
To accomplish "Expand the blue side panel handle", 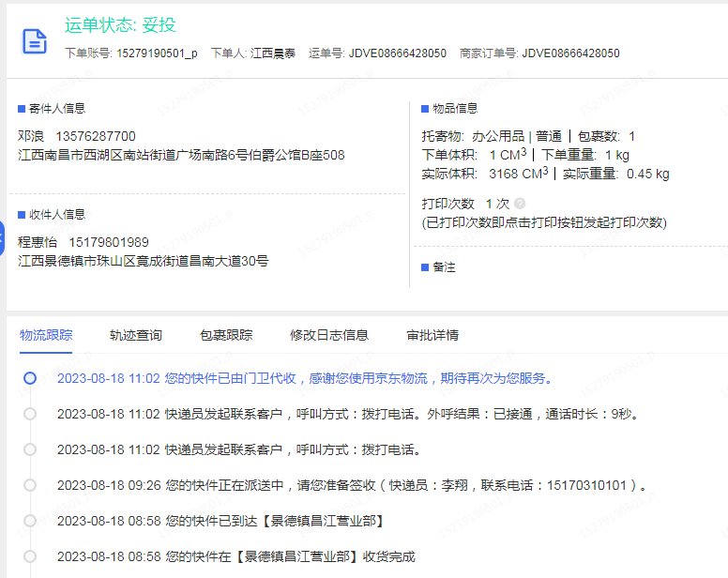I will pyautogui.click(x=3, y=239).
